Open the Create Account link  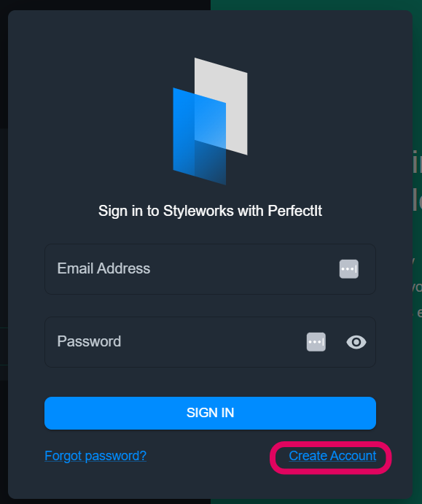(x=332, y=456)
